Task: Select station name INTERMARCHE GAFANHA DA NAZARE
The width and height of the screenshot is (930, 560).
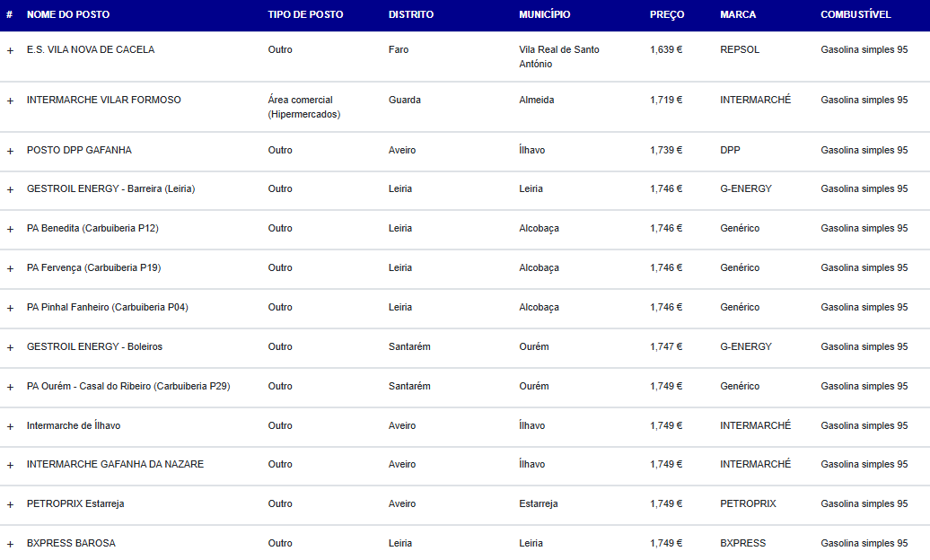Action: tap(115, 465)
